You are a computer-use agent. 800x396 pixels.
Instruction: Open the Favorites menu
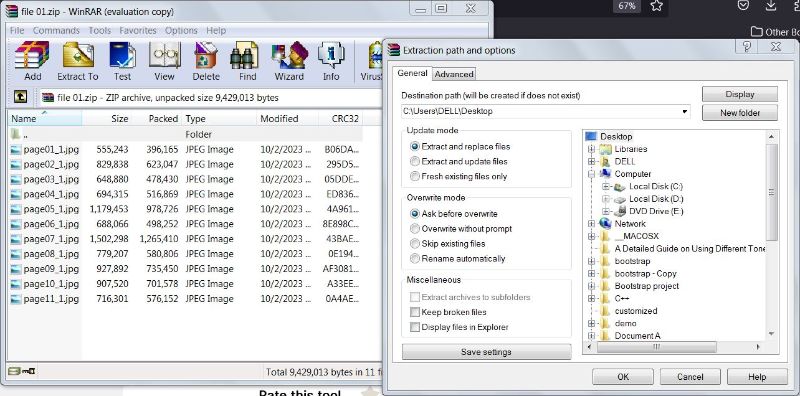point(138,31)
